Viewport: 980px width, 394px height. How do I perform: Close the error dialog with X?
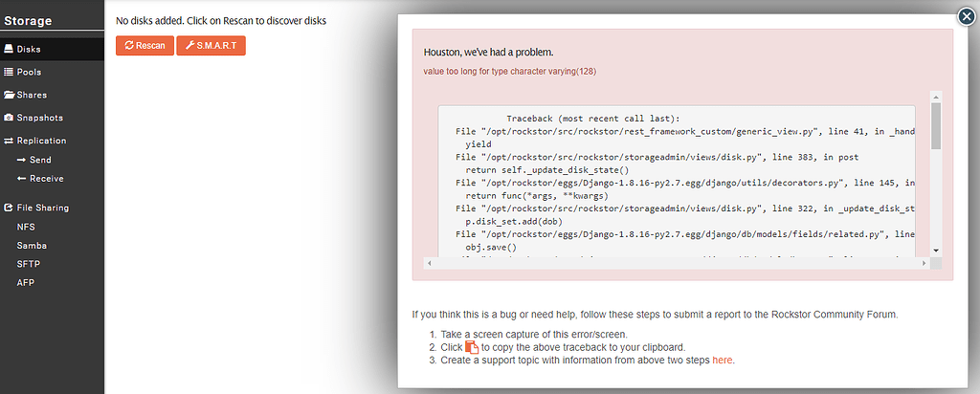pyautogui.click(x=967, y=17)
